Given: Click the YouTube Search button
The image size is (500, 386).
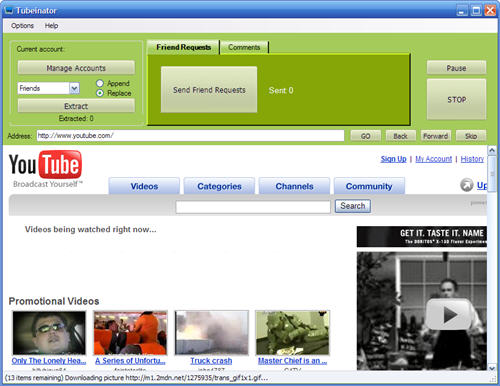Looking at the screenshot, I should (x=353, y=206).
